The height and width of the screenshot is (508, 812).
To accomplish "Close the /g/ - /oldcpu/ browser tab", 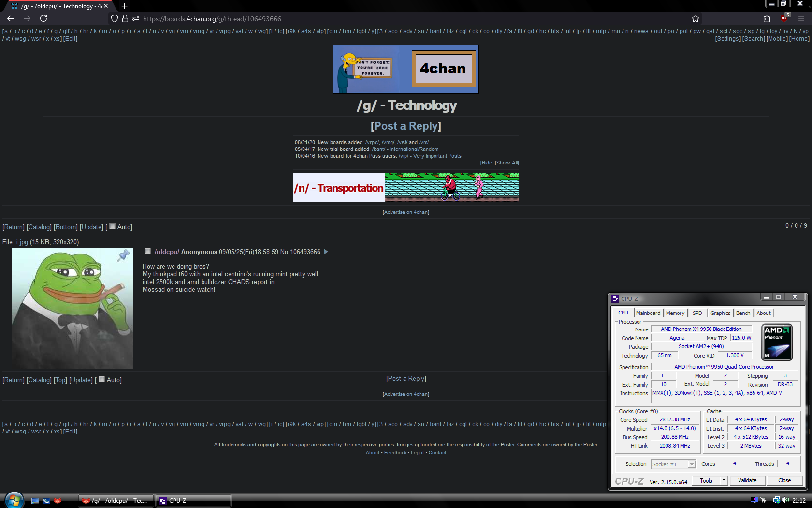I will click(106, 6).
